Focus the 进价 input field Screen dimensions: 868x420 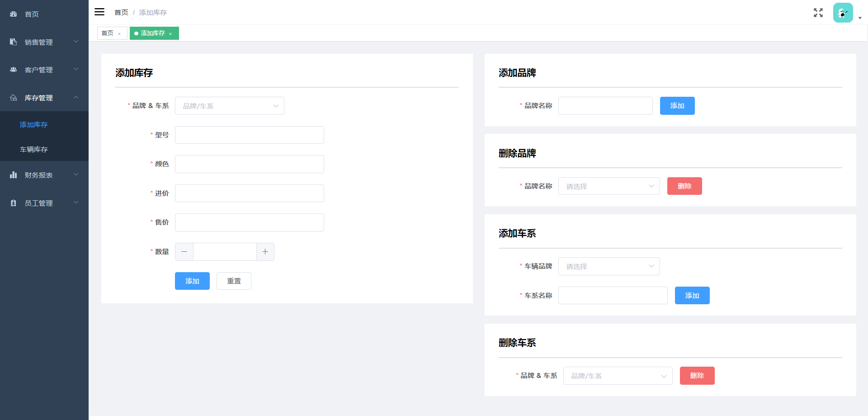point(250,193)
